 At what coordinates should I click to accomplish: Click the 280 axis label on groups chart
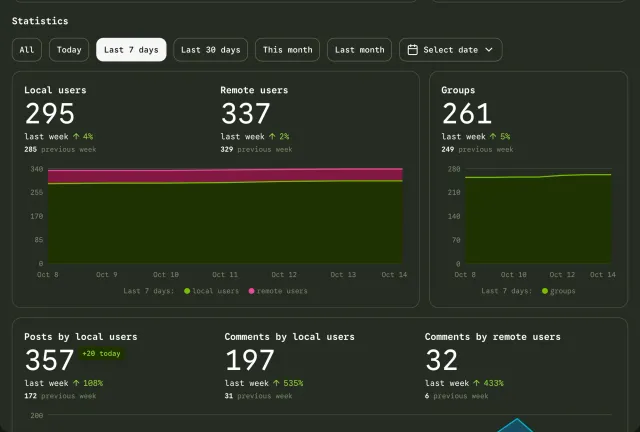pos(454,169)
